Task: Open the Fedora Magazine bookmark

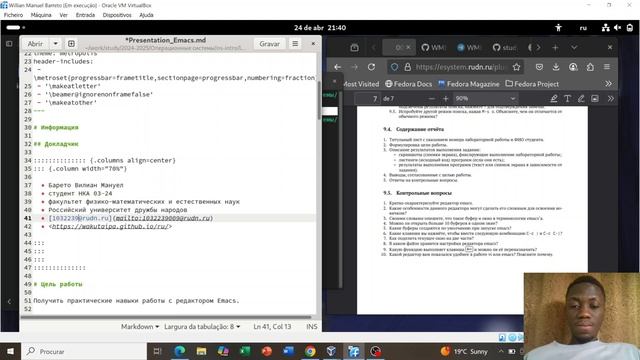Action: tap(469, 84)
